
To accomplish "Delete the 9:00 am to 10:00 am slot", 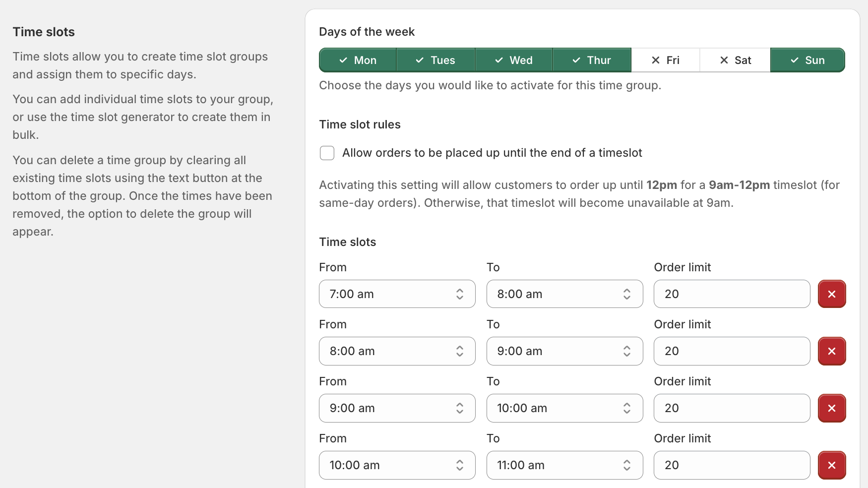I will pyautogui.click(x=832, y=408).
